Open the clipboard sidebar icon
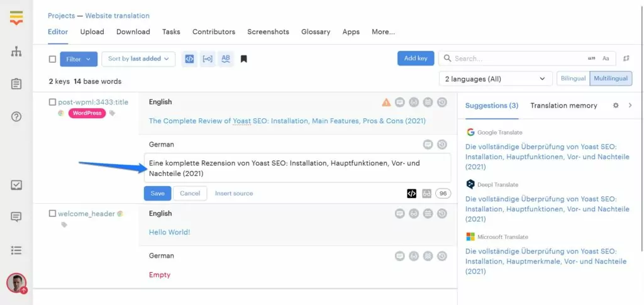The width and height of the screenshot is (644, 305). [x=16, y=84]
